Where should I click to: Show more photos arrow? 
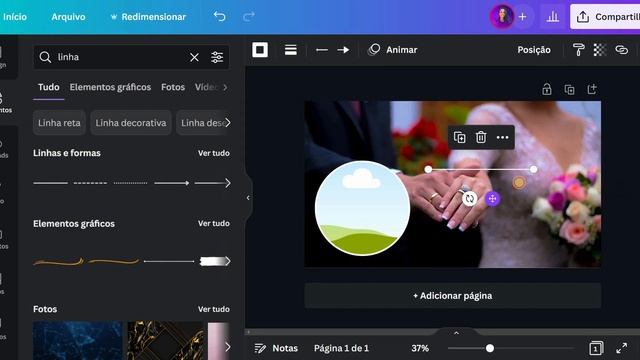228,347
